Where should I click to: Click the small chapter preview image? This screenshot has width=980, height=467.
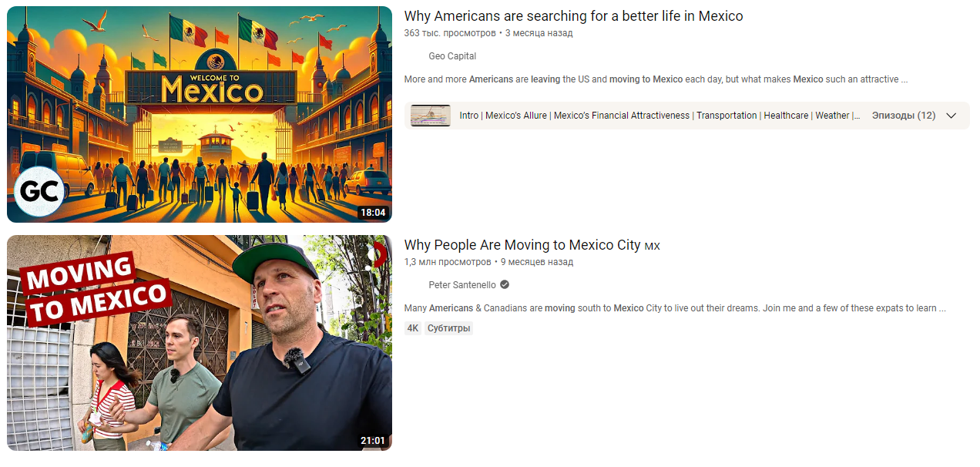pos(431,116)
